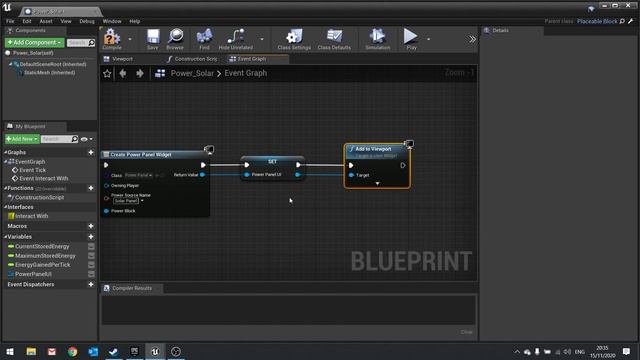Image resolution: width=640 pixels, height=360 pixels.
Task: Select CurrentStoredEnergy variable
Action: (42, 247)
